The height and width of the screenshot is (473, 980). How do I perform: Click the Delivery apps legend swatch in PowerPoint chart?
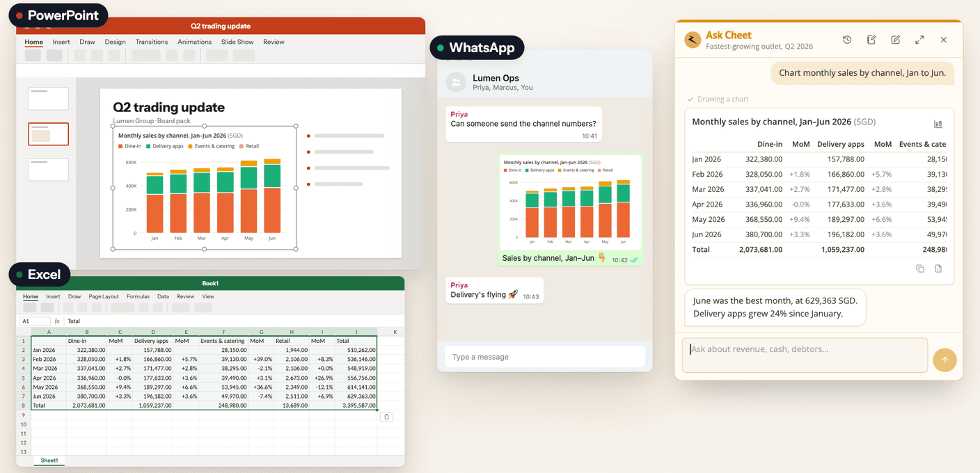point(149,147)
